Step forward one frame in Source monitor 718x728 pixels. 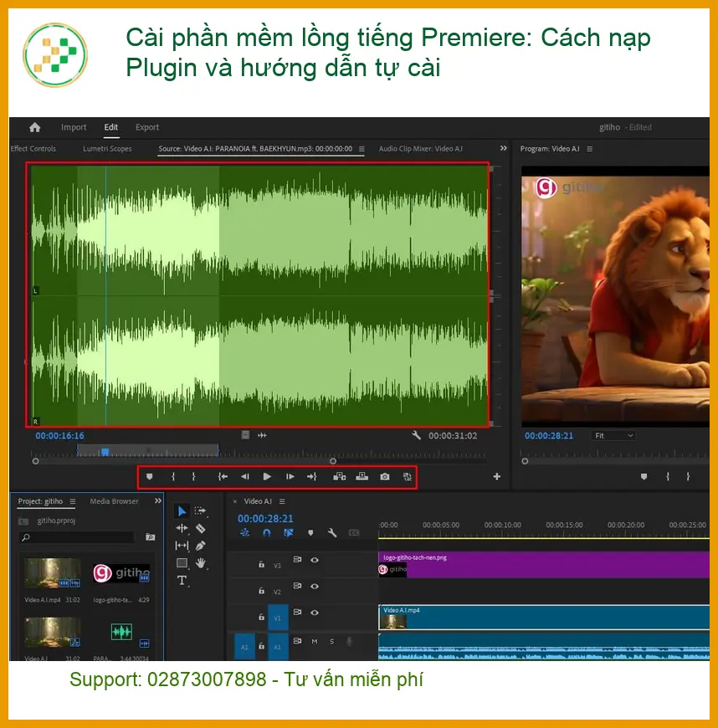tap(290, 477)
